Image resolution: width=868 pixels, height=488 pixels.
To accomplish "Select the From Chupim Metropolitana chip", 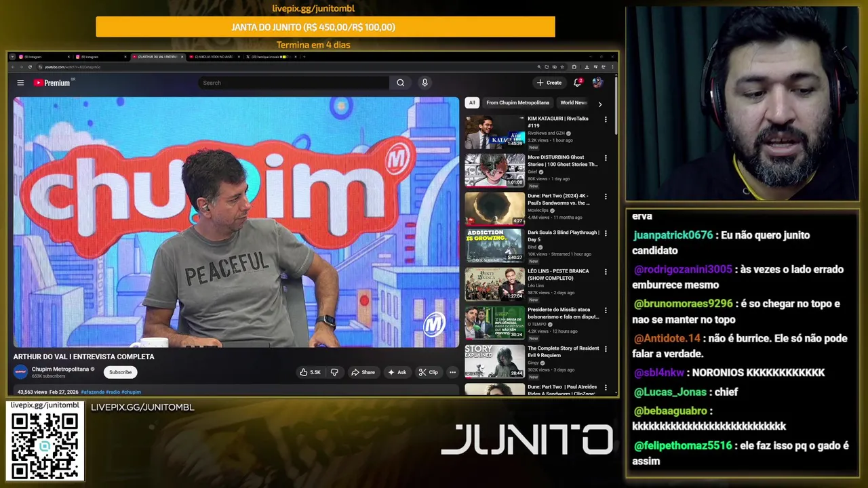I will [x=517, y=102].
